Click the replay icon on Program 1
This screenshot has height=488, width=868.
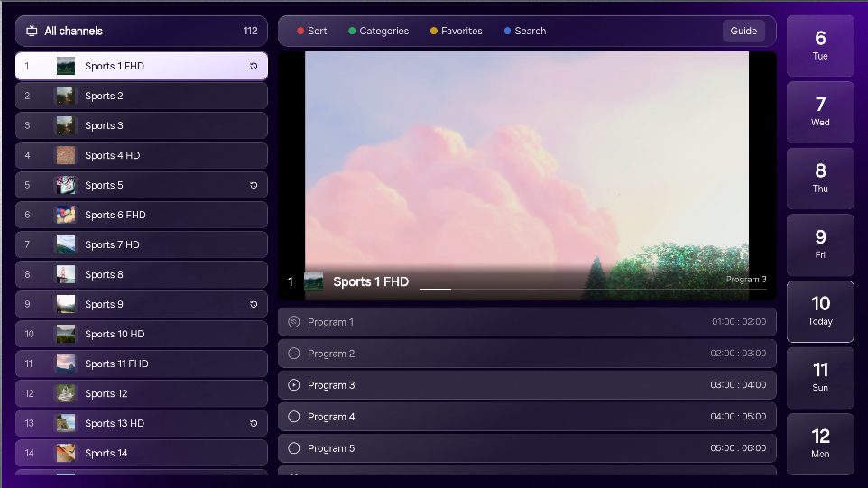pyautogui.click(x=294, y=321)
